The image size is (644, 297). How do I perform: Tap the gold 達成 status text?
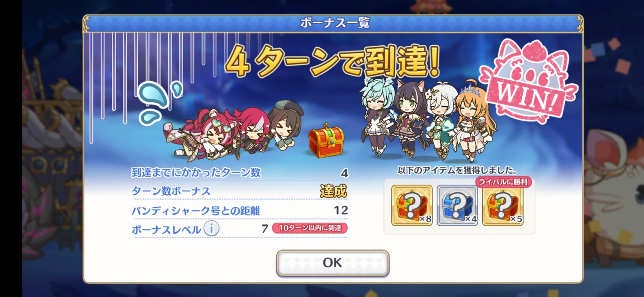[x=334, y=191]
